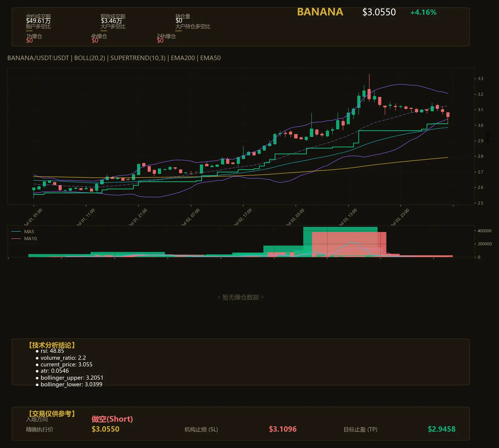The width and height of the screenshot is (499, 448).
Task: Click the 目标止盈 (TP) label
Action: coord(360,430)
